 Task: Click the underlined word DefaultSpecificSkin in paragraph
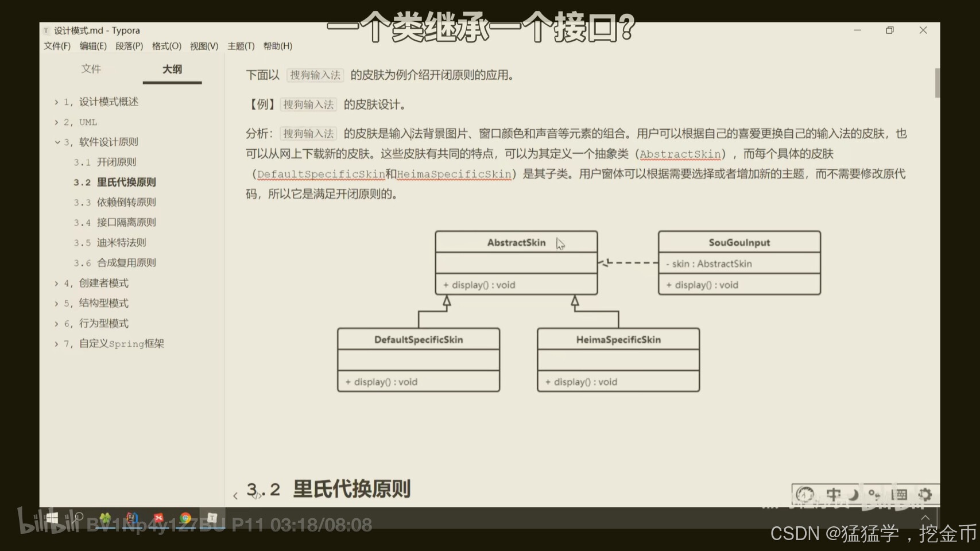point(321,174)
